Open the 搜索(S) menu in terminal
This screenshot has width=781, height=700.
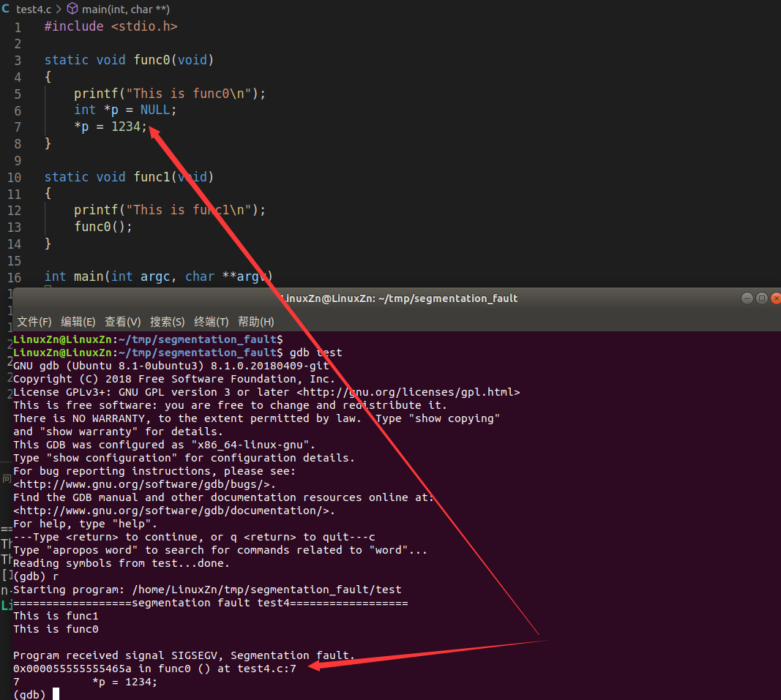click(168, 322)
